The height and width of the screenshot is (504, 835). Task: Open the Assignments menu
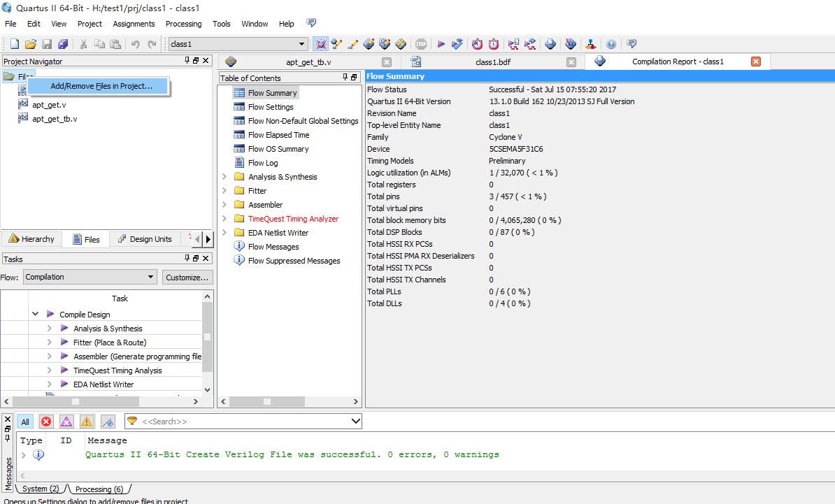134,24
